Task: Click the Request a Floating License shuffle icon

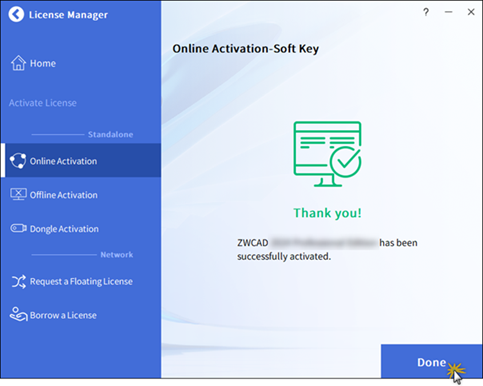Action: pos(18,282)
